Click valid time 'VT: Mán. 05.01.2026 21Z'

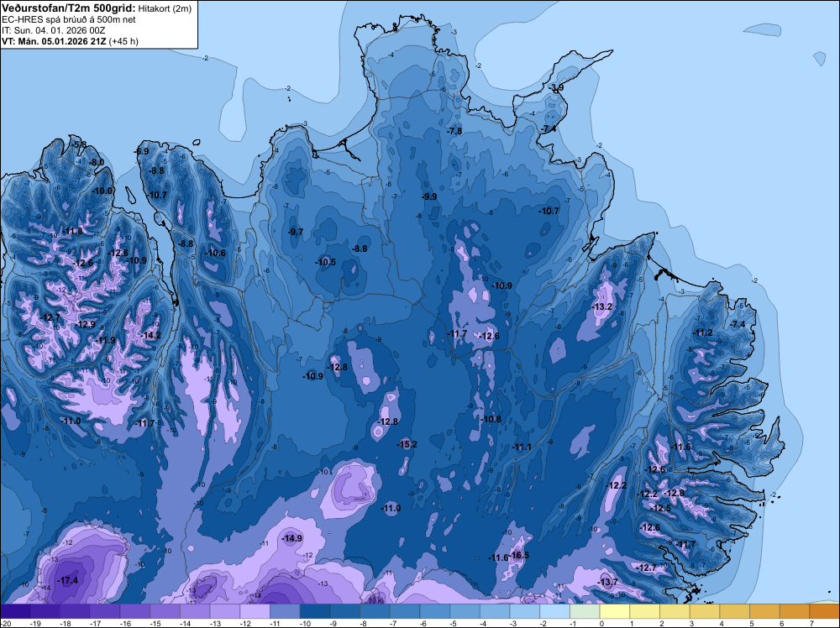pyautogui.click(x=54, y=41)
